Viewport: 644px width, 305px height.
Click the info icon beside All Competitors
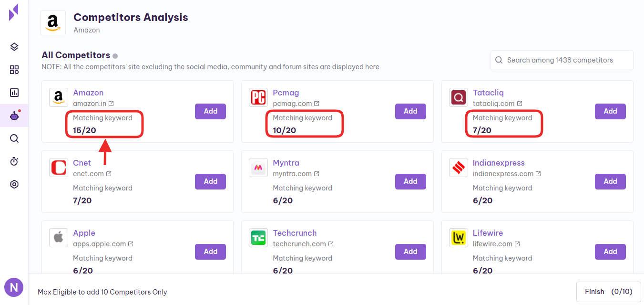pyautogui.click(x=115, y=56)
